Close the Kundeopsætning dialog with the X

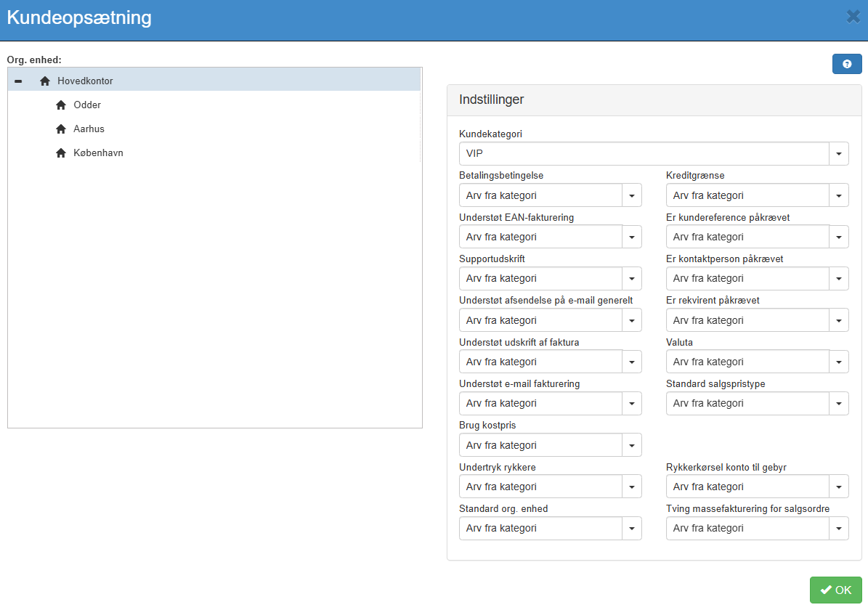coord(853,17)
